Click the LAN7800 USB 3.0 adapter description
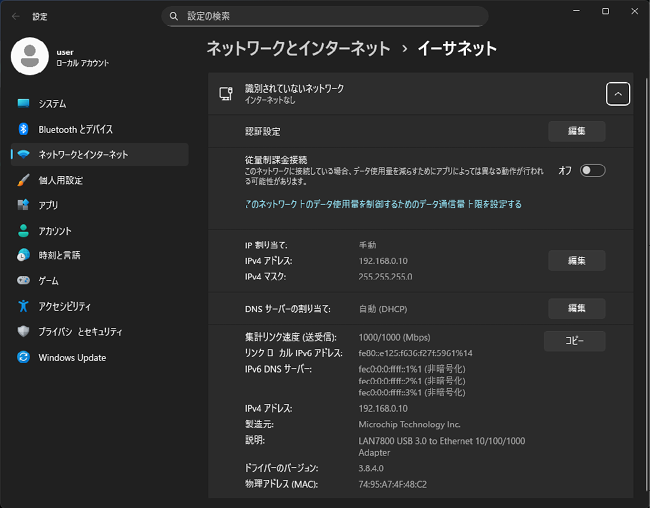The image size is (650, 508). (441, 447)
